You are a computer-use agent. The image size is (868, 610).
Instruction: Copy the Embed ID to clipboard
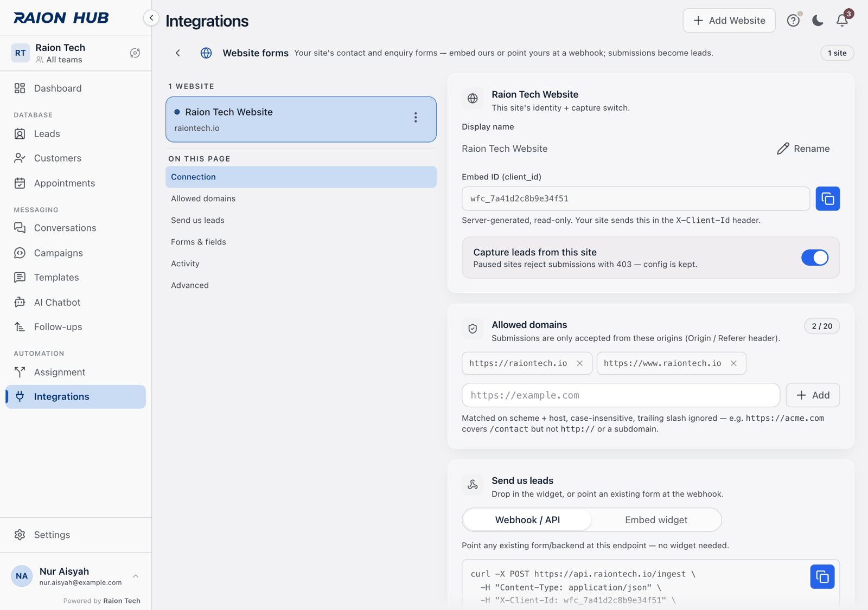(827, 198)
